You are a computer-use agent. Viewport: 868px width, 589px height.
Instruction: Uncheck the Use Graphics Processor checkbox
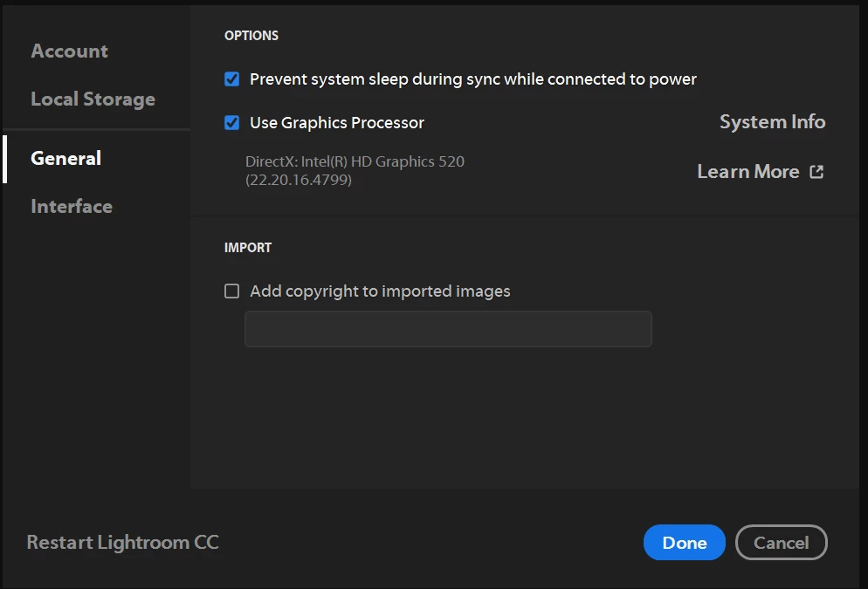coord(231,123)
